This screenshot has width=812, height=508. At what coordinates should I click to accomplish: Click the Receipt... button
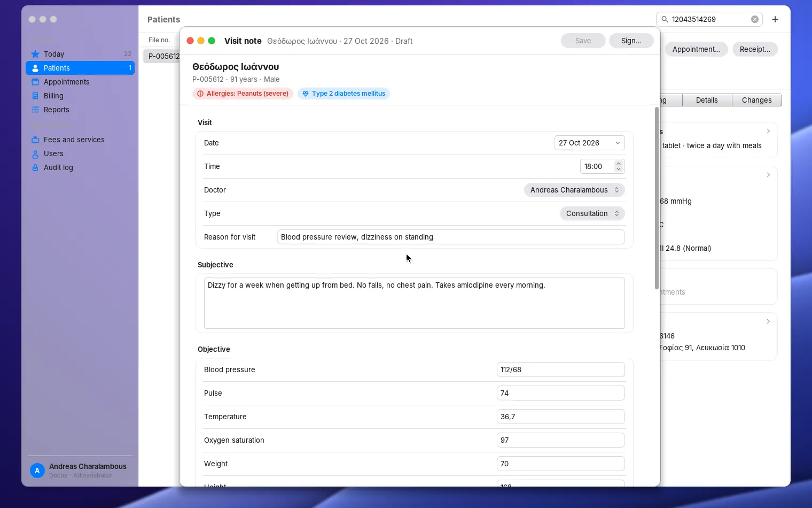click(755, 49)
